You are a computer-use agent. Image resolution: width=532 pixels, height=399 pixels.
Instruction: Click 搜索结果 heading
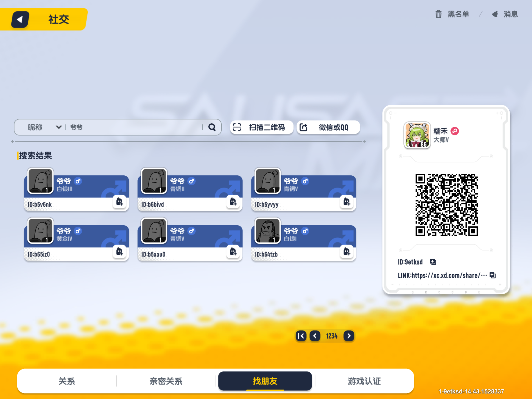pos(35,156)
